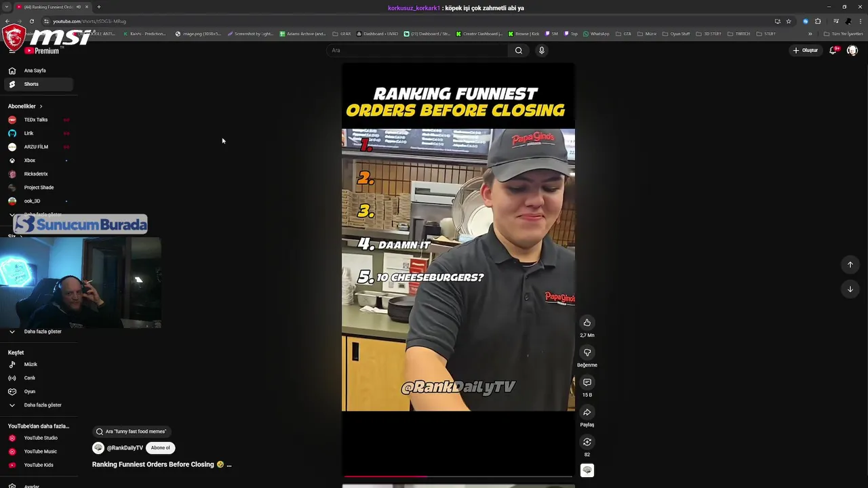The width and height of the screenshot is (868, 488).
Task: Open the GTA bookmarks folder
Action: [623, 34]
